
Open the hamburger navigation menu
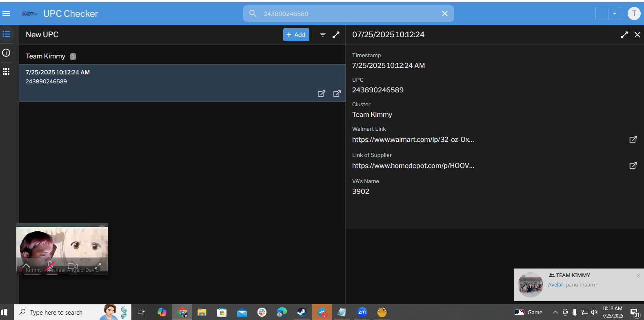tap(6, 13)
